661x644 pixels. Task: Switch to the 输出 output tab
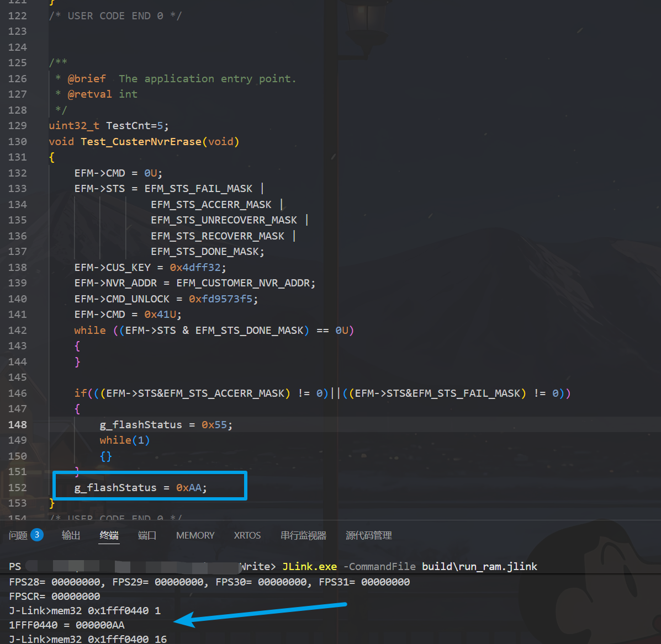pyautogui.click(x=71, y=535)
